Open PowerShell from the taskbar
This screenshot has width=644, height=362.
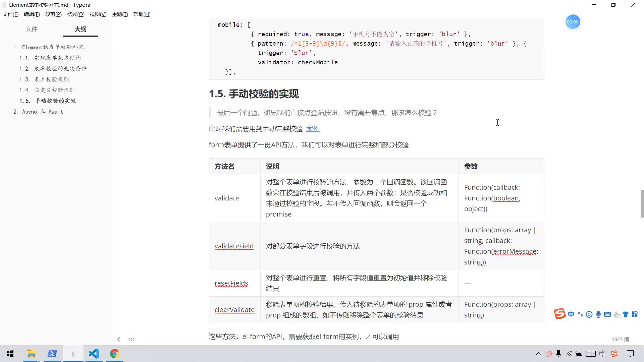[52, 354]
